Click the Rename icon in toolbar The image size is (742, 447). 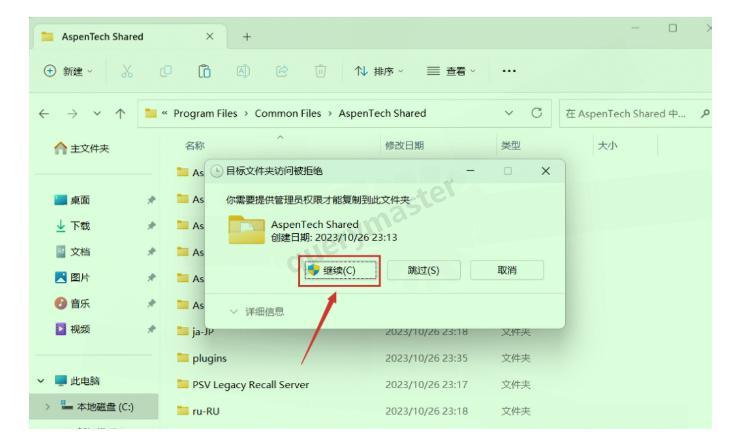(x=243, y=71)
